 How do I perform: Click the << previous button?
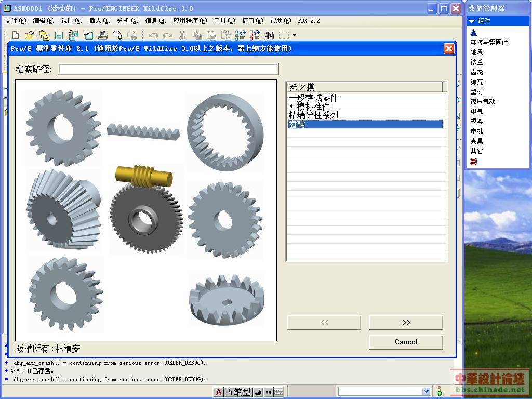tap(324, 322)
